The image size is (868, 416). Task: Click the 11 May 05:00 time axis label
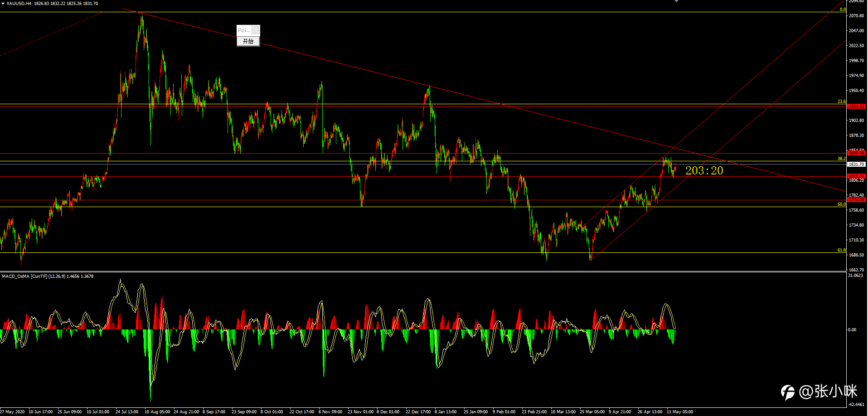coord(680,412)
